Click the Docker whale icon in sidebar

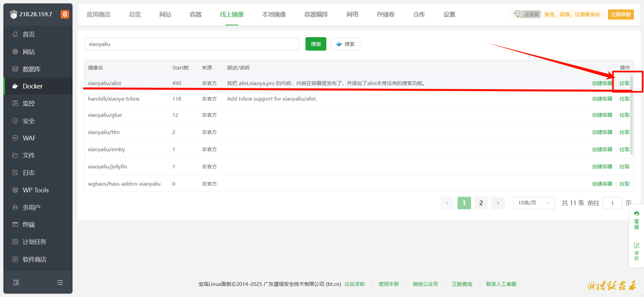click(15, 86)
